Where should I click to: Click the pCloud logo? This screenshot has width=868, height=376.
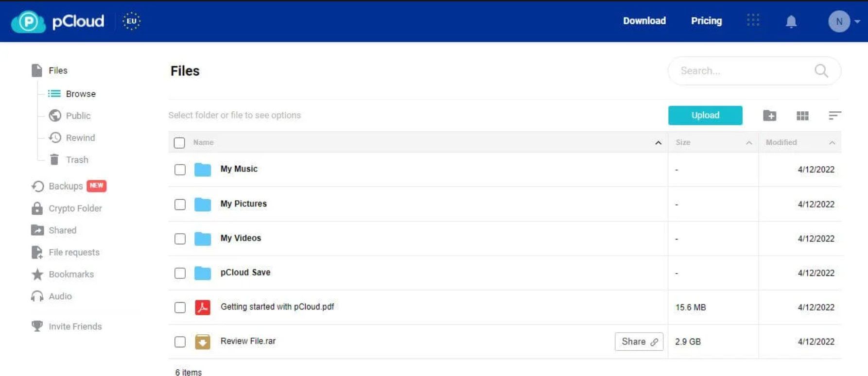click(x=58, y=21)
